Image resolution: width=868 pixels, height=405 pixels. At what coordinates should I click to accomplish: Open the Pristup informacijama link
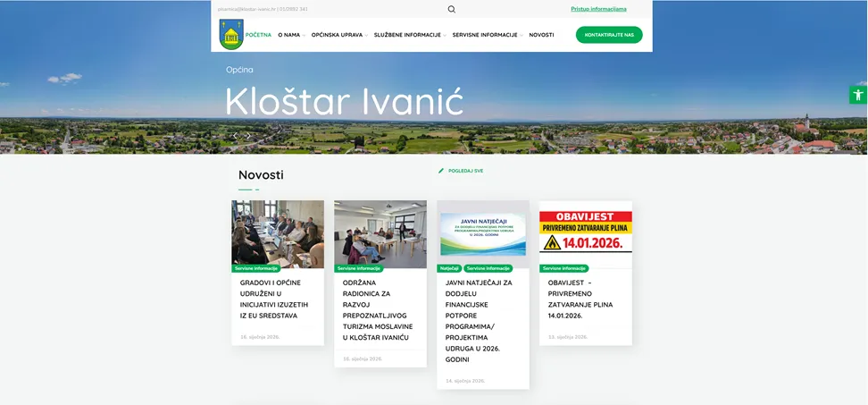(x=598, y=9)
